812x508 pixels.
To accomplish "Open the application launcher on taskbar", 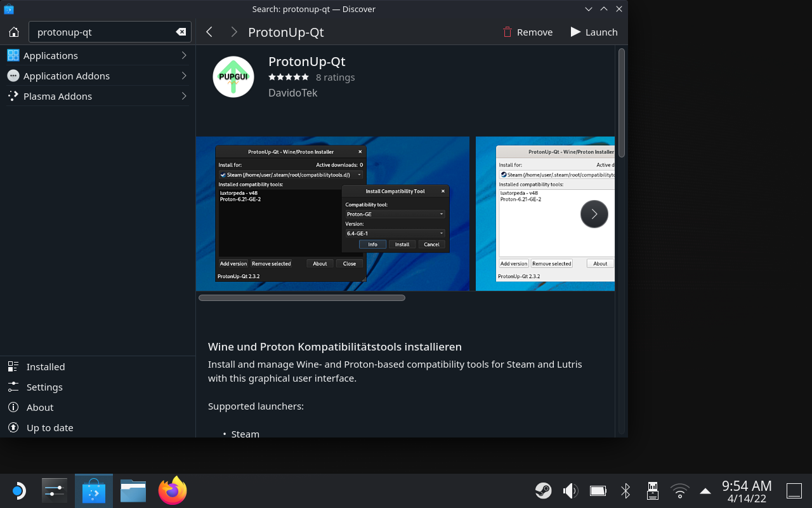I will coord(18,491).
